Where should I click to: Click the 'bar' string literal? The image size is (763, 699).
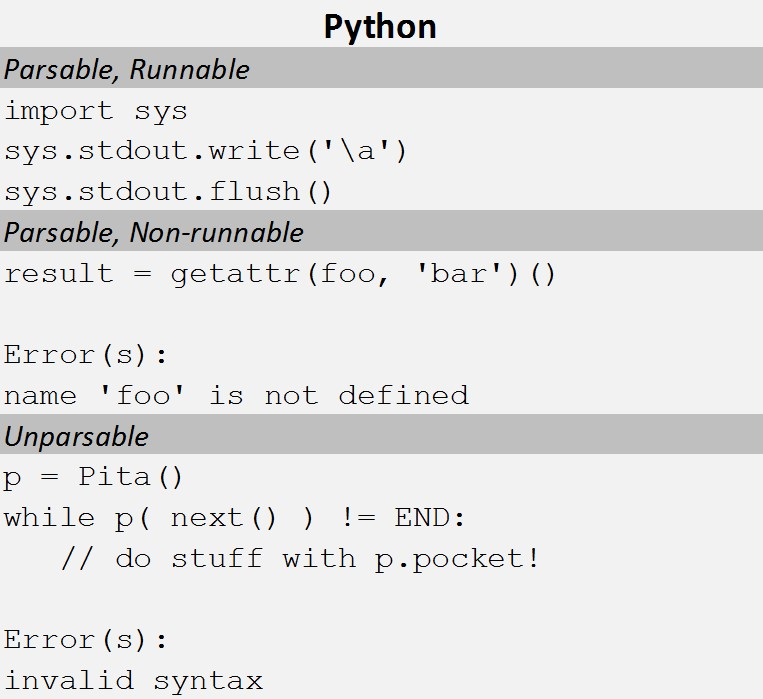click(457, 274)
